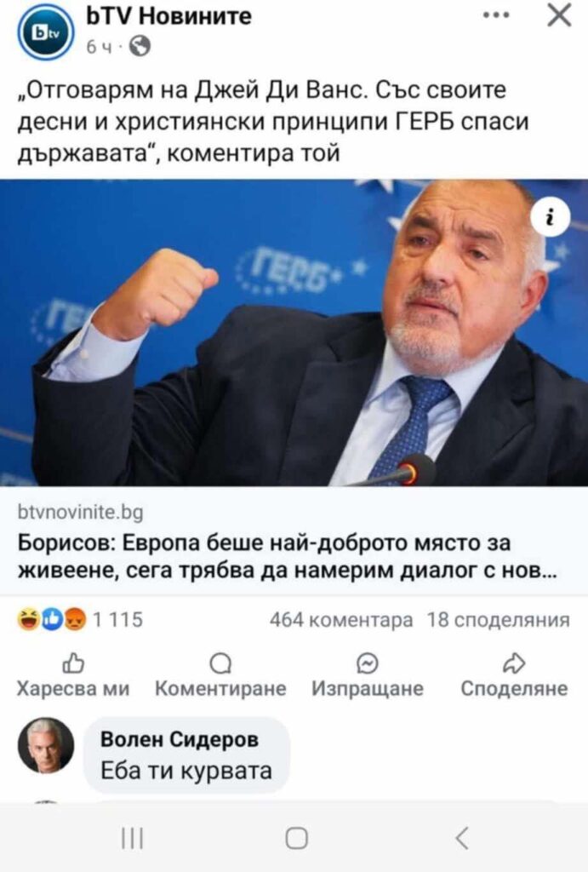Viewport: 588px width, 872px height.
Task: View the 464 коментара comments link
Action: point(341,620)
